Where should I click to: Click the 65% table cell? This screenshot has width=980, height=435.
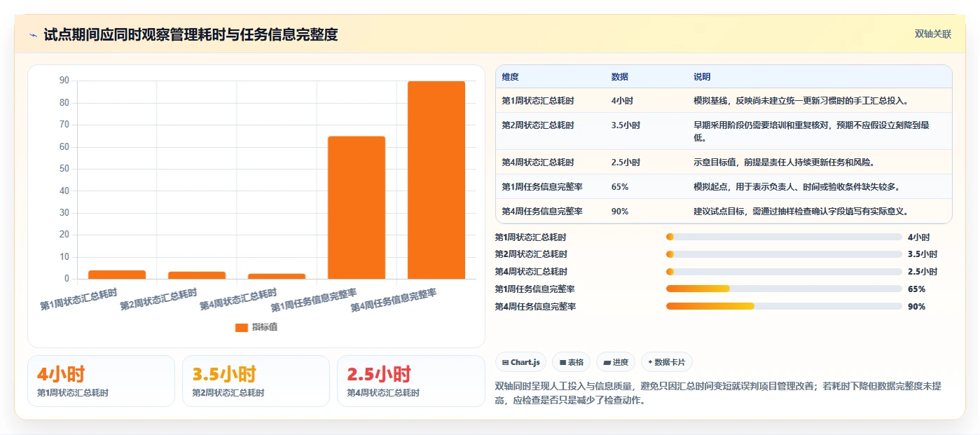620,187
